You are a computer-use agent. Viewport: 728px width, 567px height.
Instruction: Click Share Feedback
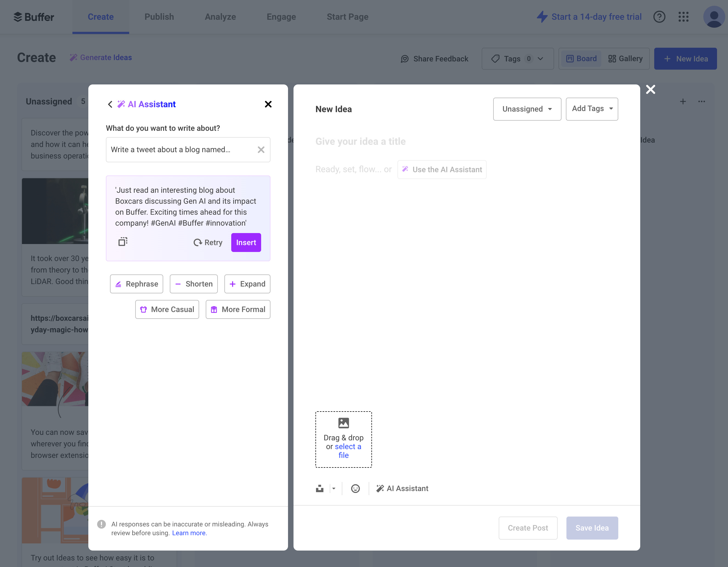point(434,59)
